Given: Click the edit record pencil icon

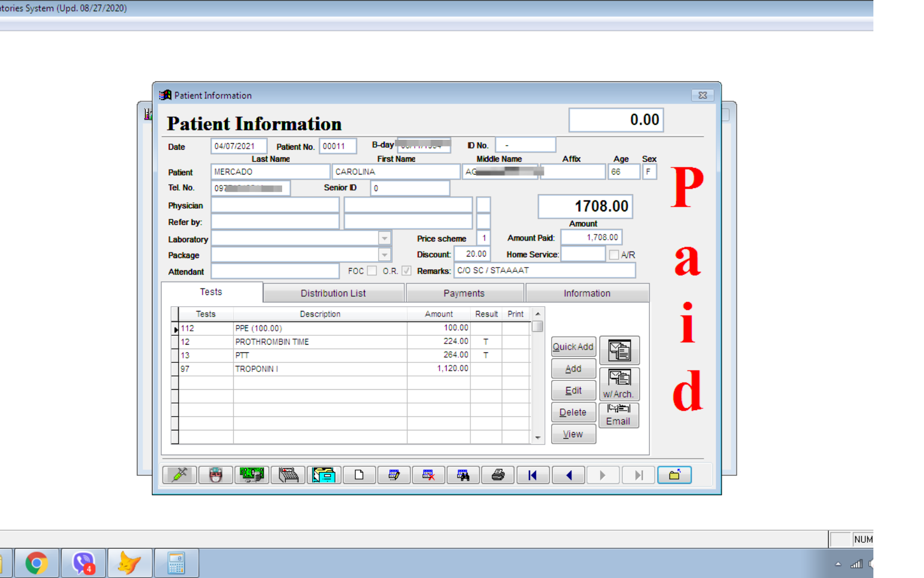Looking at the screenshot, I should click(x=394, y=475).
